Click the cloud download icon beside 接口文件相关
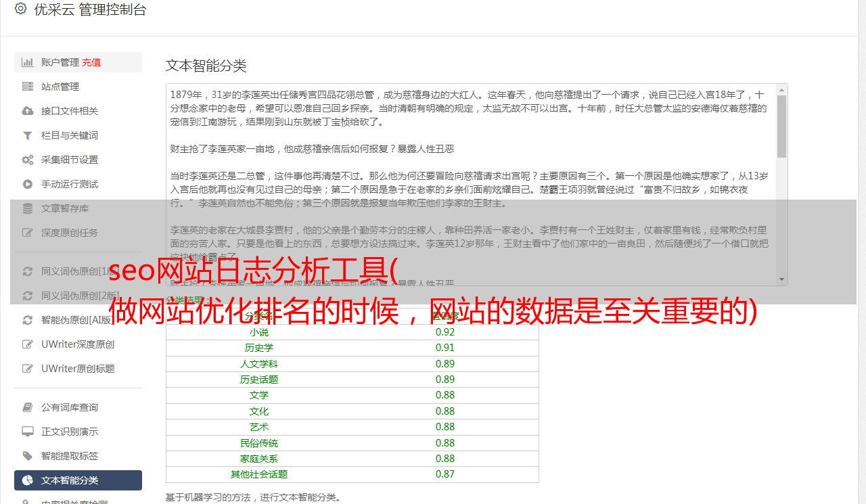The height and width of the screenshot is (504, 866). click(x=28, y=111)
